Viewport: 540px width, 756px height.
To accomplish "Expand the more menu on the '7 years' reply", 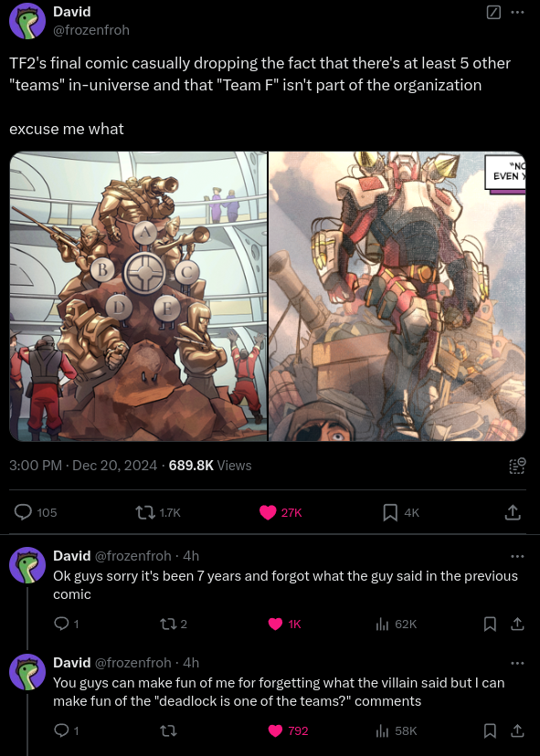I will pyautogui.click(x=517, y=556).
